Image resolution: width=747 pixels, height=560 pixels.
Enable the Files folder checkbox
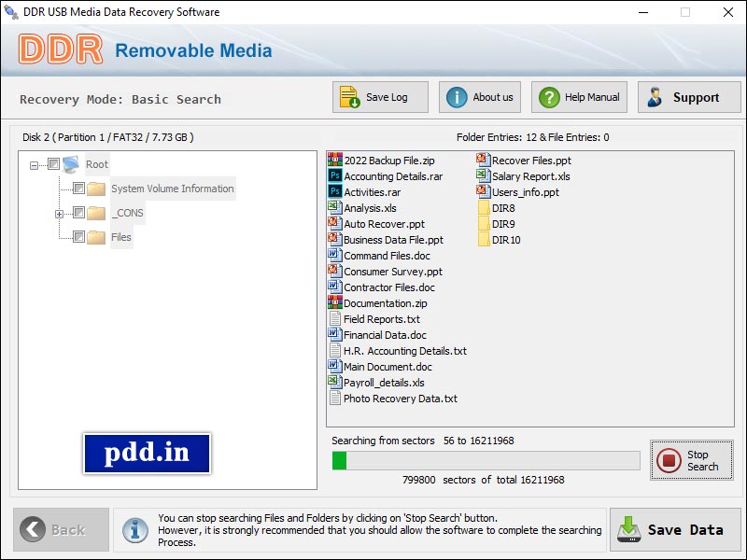(77, 236)
